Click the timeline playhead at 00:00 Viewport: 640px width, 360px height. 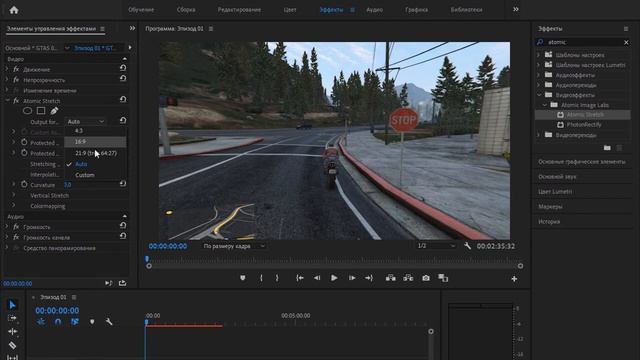point(146,322)
